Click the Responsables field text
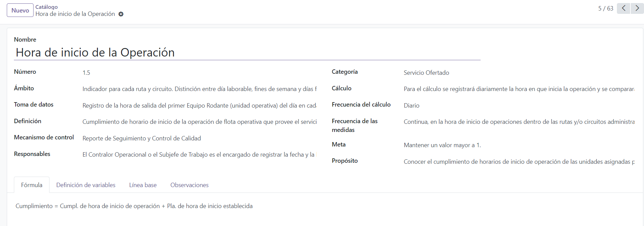The height and width of the screenshot is (226, 644). click(x=200, y=155)
